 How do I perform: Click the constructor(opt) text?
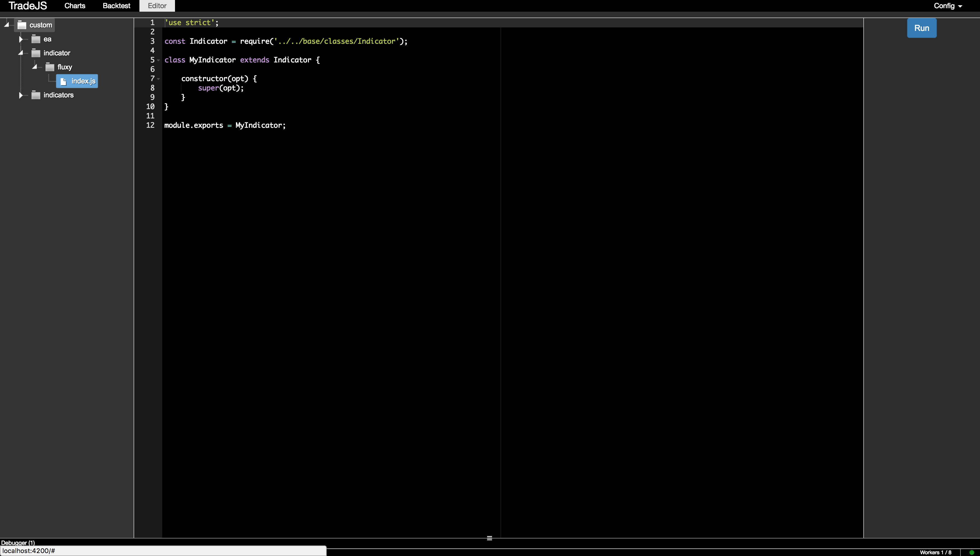tap(215, 79)
